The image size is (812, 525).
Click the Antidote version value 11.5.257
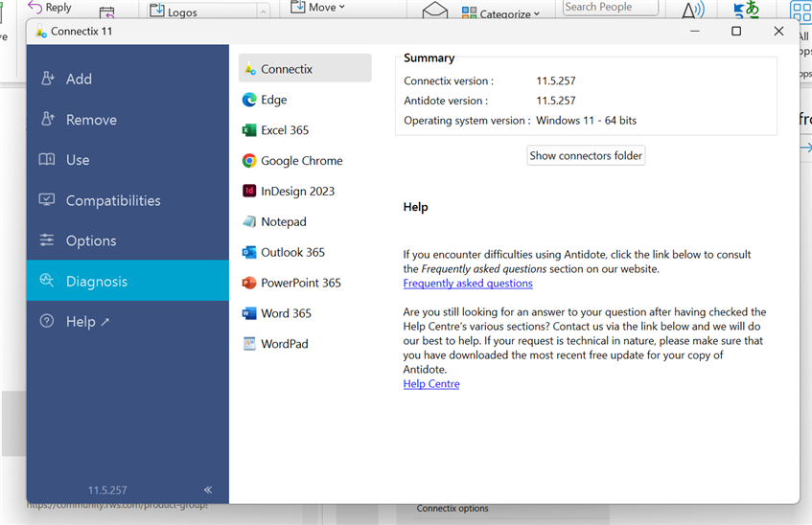tap(556, 101)
